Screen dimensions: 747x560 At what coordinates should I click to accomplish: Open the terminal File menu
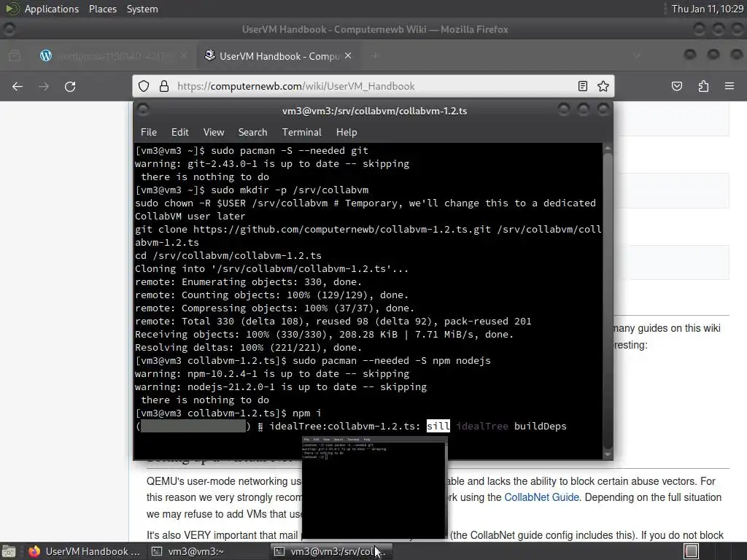(x=149, y=132)
